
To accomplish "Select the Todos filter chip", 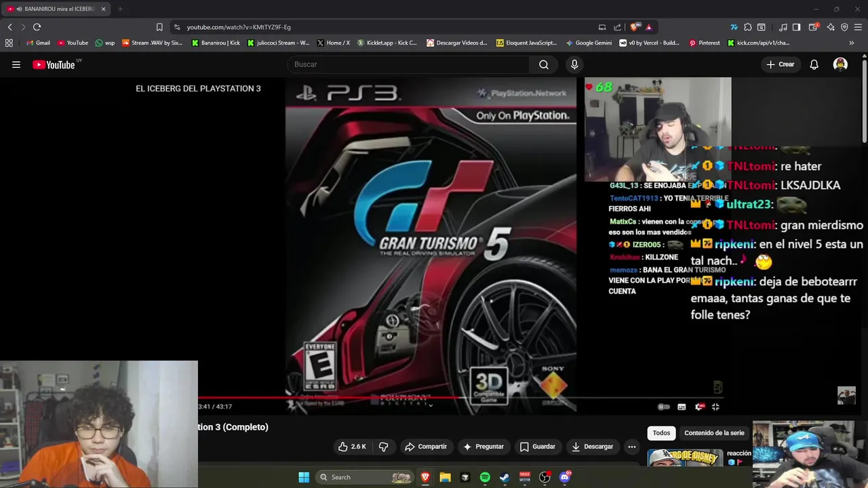I will [x=661, y=433].
